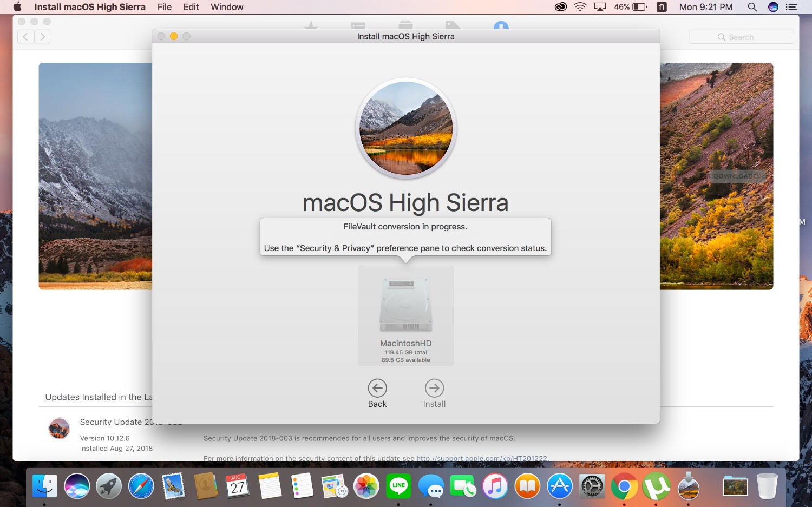Open FaceTime from the Dock

[463, 486]
